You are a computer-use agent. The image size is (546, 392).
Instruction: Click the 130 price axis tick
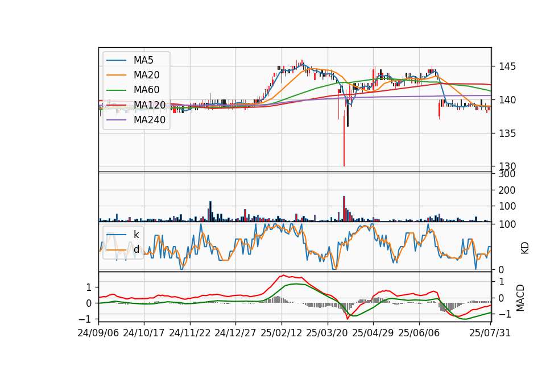click(x=507, y=166)
